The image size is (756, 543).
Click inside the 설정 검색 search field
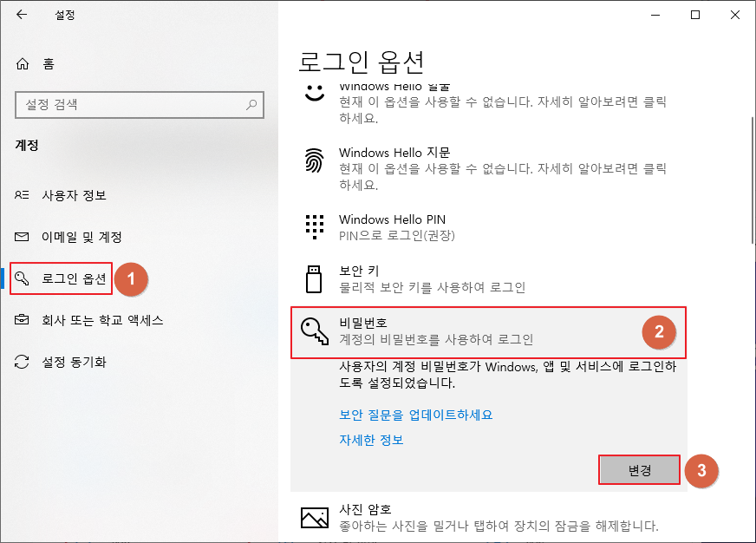click(139, 105)
